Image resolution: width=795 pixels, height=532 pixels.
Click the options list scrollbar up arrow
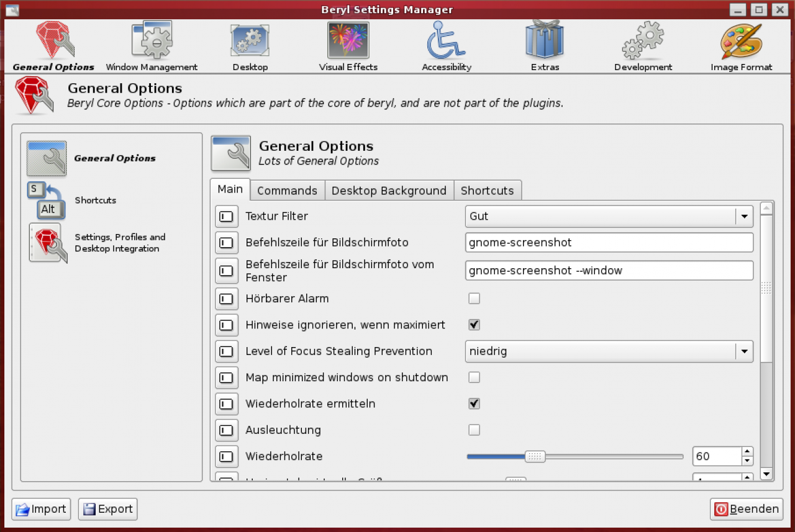pyautogui.click(x=766, y=208)
